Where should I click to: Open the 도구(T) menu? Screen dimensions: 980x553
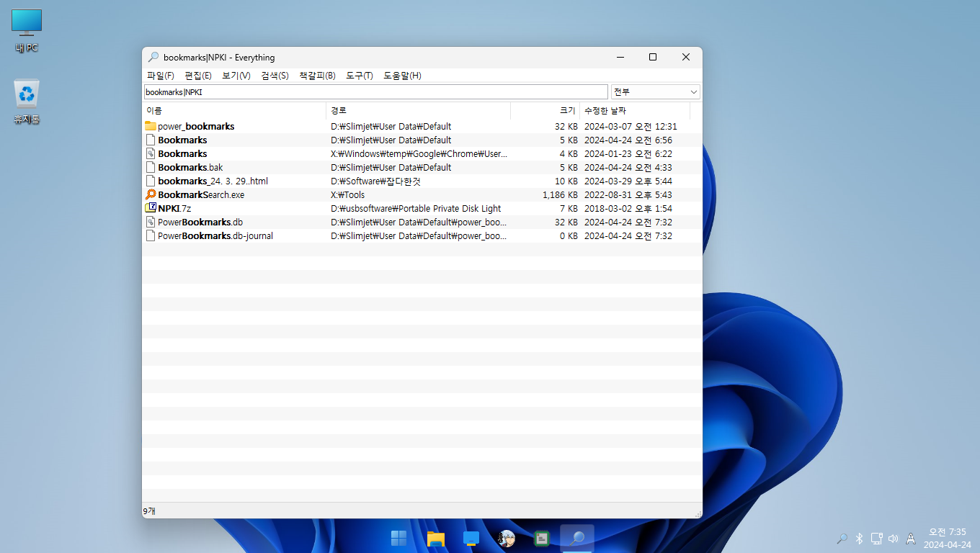click(x=360, y=76)
